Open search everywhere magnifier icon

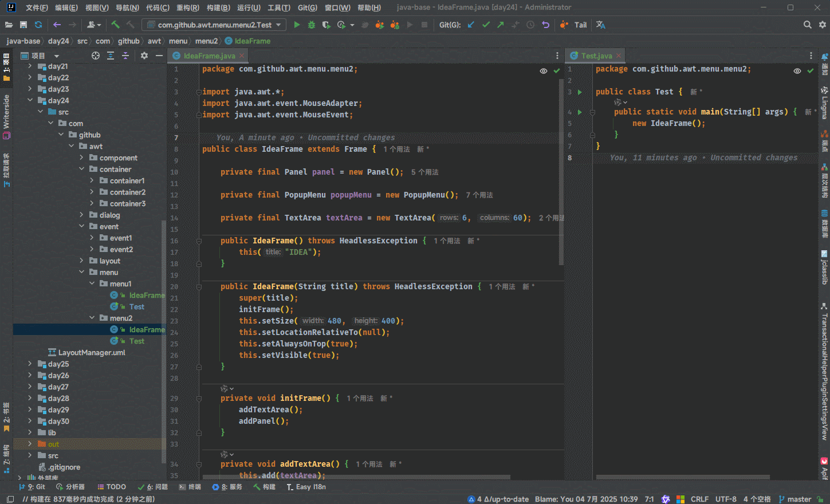tap(807, 25)
